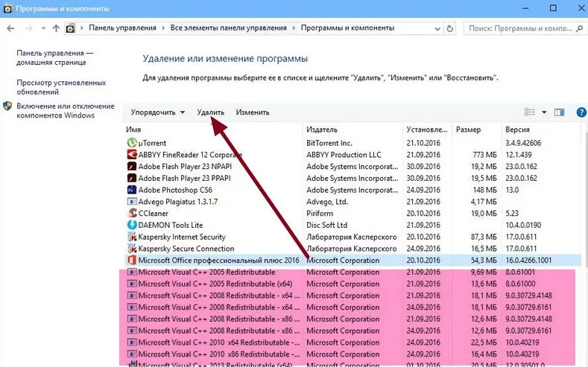Click the CCleaner icon in list
The width and height of the screenshot is (588, 367).
click(132, 214)
